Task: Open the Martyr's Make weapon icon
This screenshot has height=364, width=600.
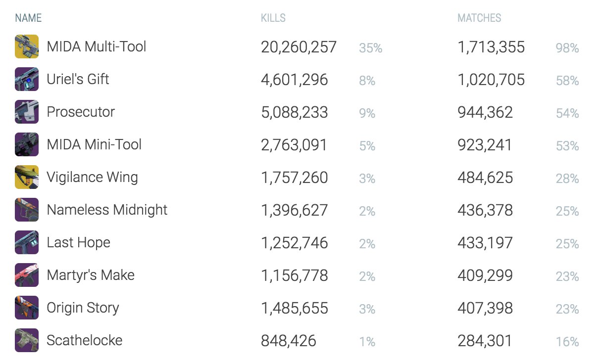Action: tap(27, 275)
